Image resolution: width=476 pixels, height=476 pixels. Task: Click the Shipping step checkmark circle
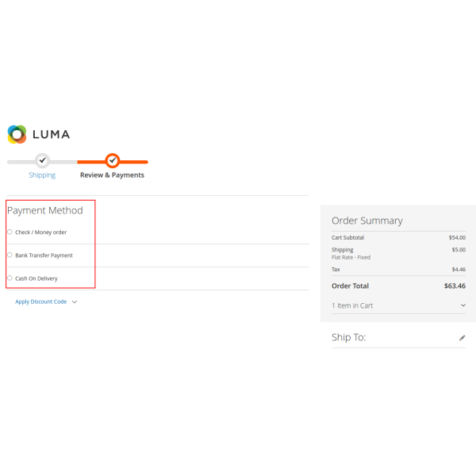click(x=43, y=160)
